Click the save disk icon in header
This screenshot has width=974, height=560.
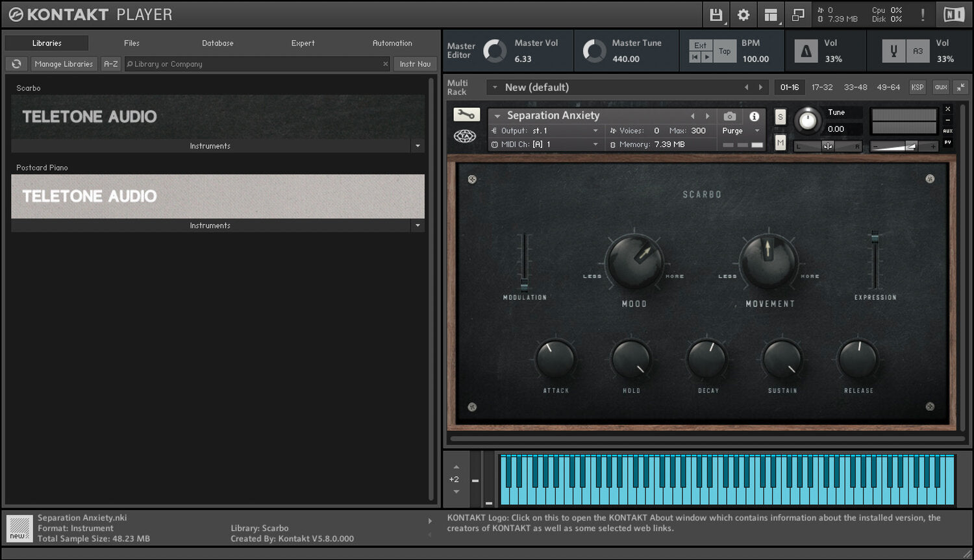pyautogui.click(x=716, y=14)
